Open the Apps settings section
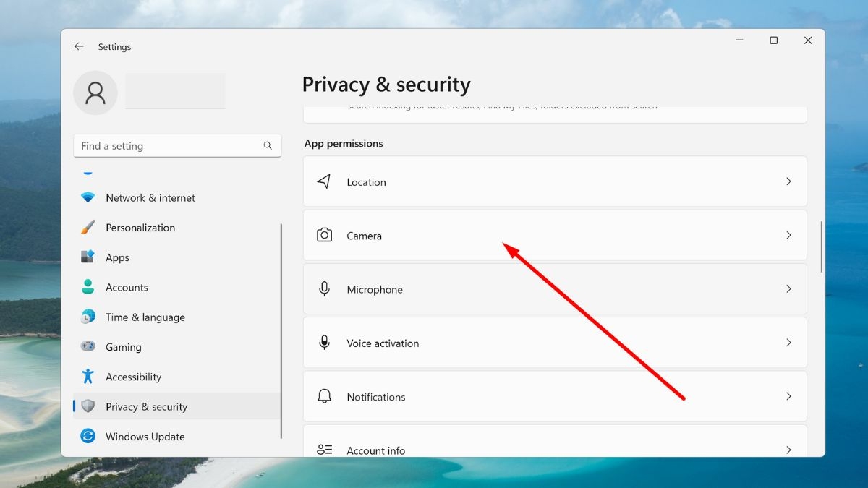 coord(176,257)
